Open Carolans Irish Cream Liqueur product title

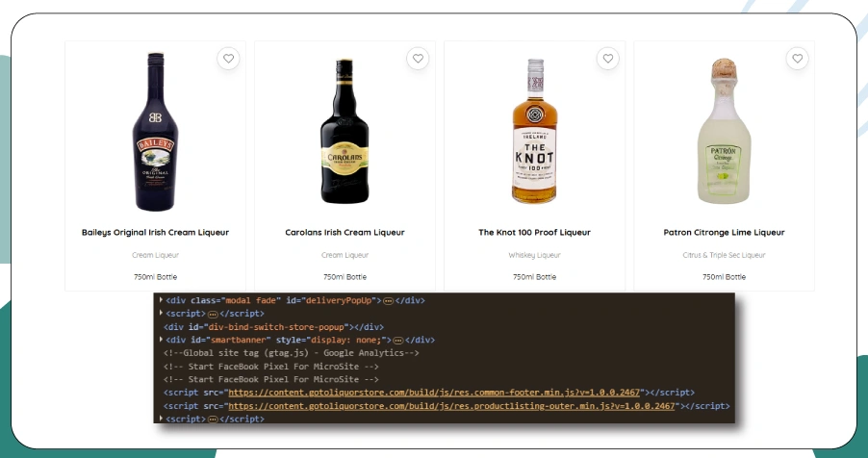[x=345, y=232]
